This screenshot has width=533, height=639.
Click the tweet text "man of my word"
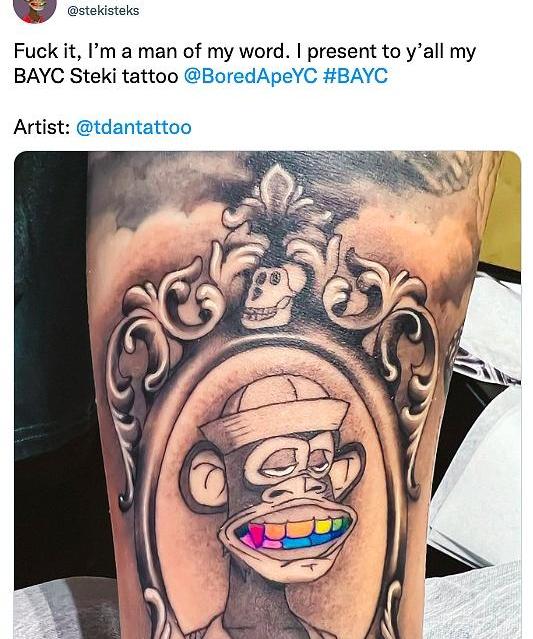click(x=210, y=51)
